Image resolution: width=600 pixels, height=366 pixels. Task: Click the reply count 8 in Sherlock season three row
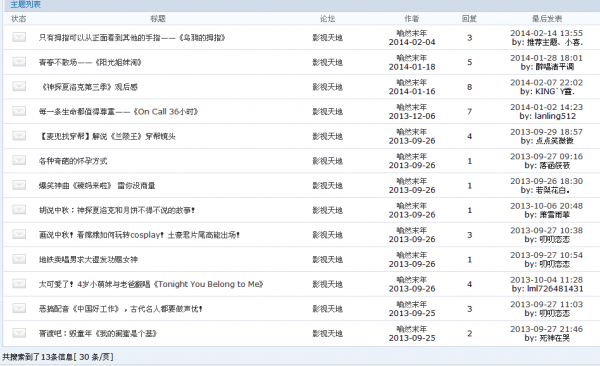click(470, 87)
